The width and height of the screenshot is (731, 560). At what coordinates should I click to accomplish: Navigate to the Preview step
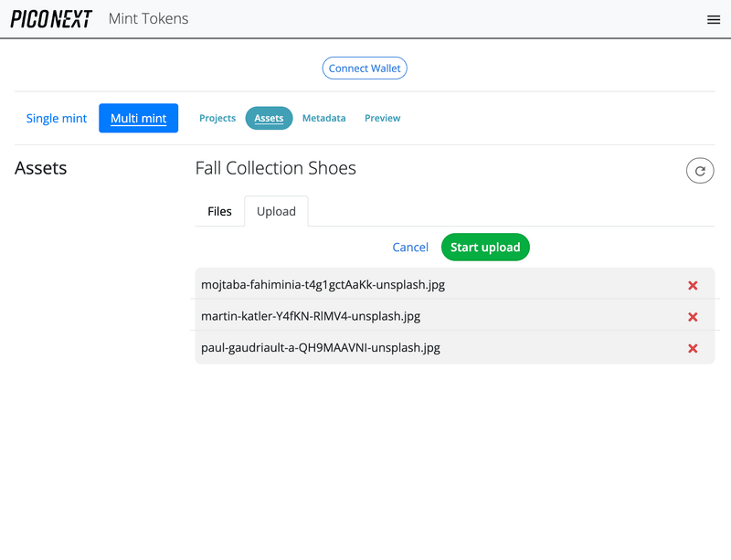382,119
